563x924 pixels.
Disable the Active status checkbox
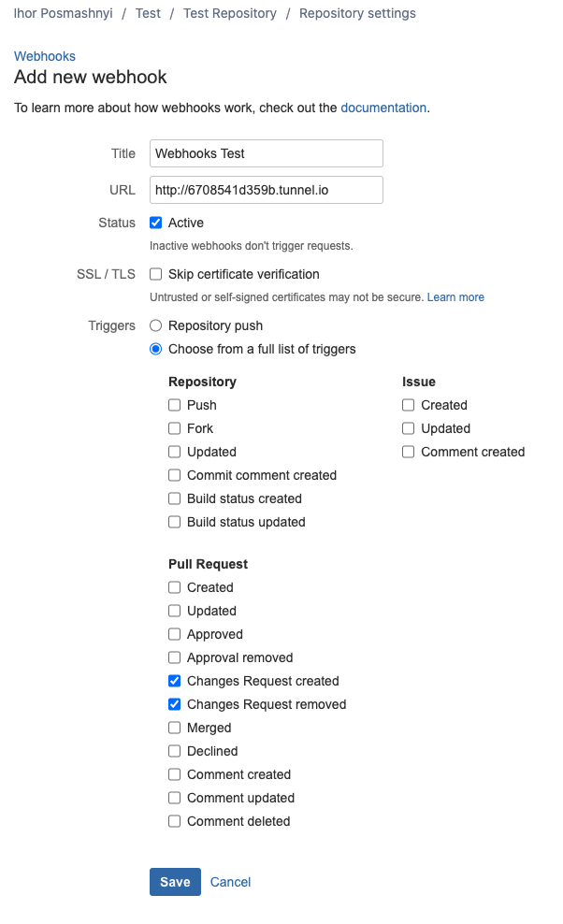tap(155, 223)
